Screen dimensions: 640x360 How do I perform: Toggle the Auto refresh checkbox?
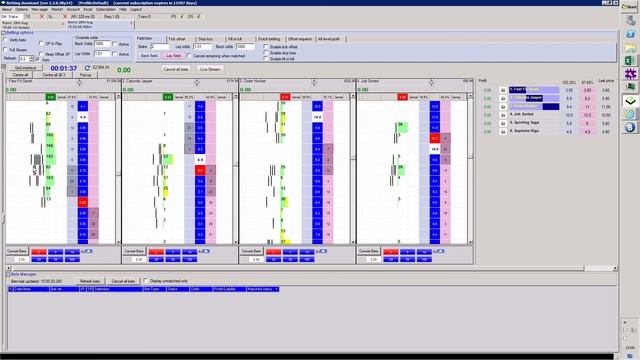click(38, 59)
